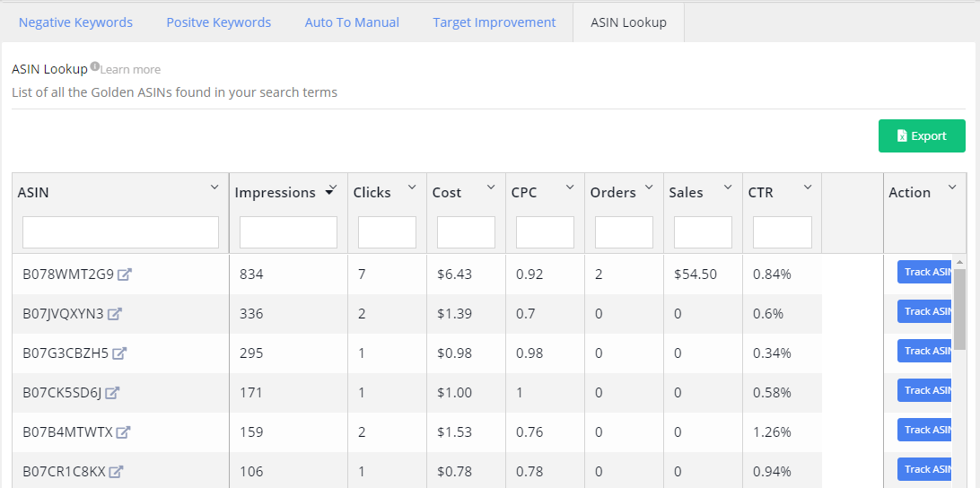The height and width of the screenshot is (488, 980).
Task: Open the Cost column menu chevron
Action: [x=491, y=187]
